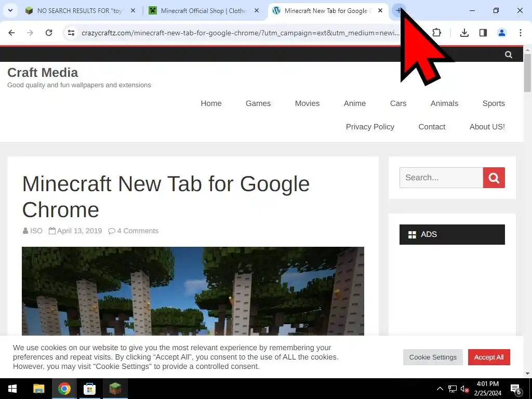Open the Extensions puzzle icon
The width and height of the screenshot is (532, 399).
[436, 33]
